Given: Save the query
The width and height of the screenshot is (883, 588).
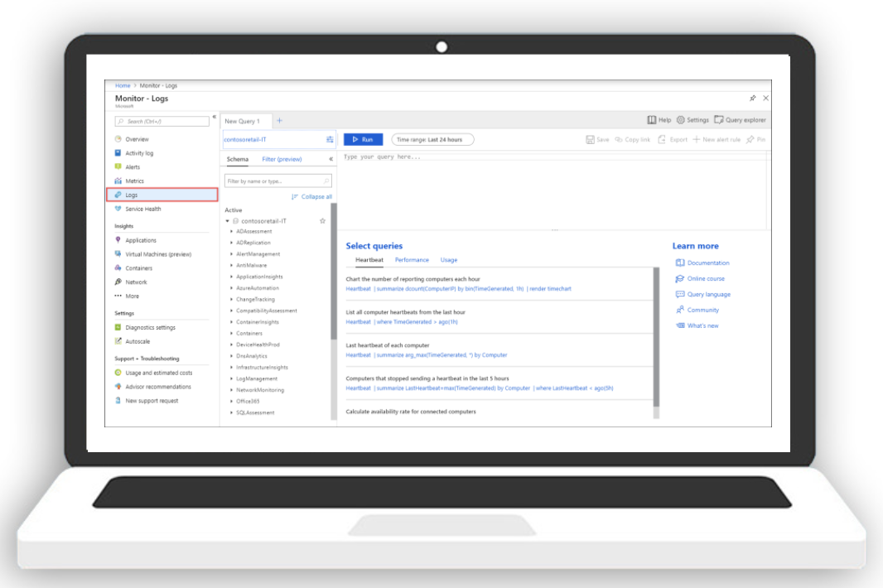Looking at the screenshot, I should coord(597,140).
